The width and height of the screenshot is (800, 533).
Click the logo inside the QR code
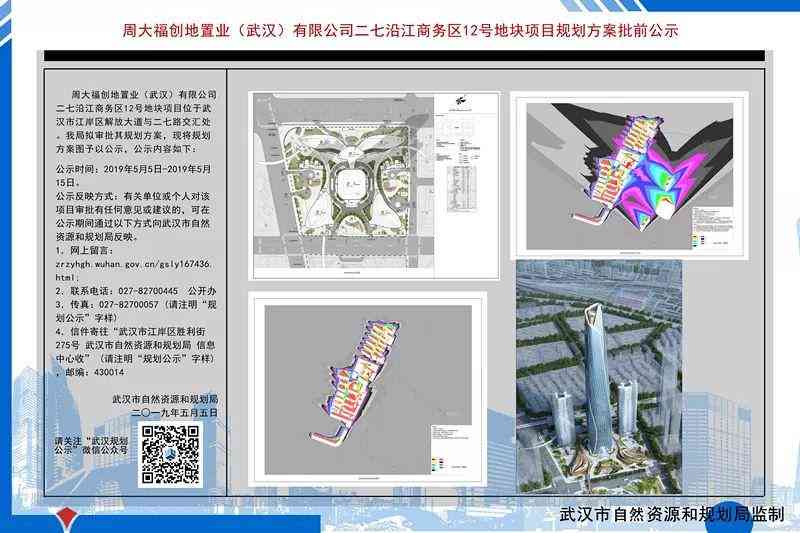tap(169, 453)
